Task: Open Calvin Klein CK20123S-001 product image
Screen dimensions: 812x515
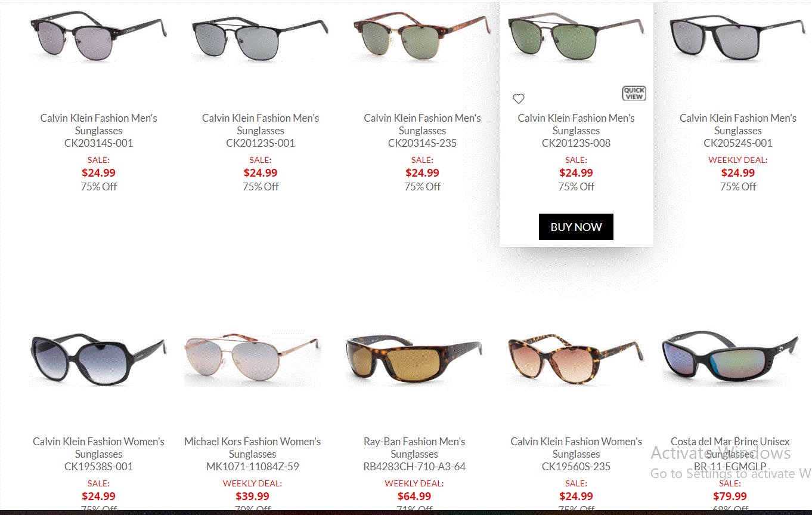Action: [x=261, y=37]
